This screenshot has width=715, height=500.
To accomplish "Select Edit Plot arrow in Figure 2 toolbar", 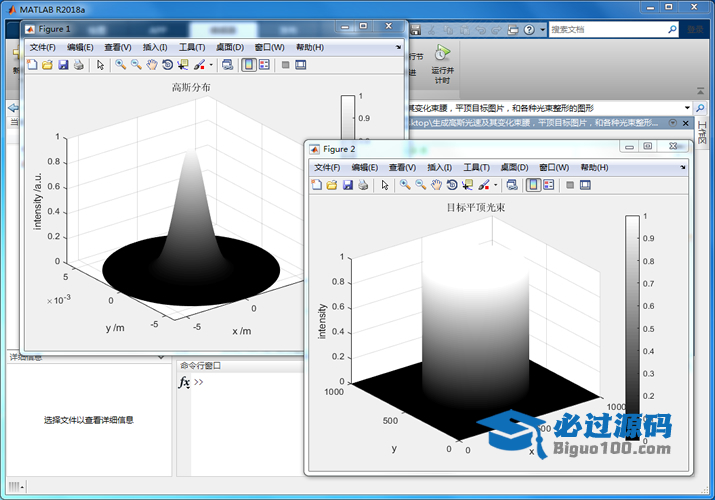I will [x=385, y=185].
